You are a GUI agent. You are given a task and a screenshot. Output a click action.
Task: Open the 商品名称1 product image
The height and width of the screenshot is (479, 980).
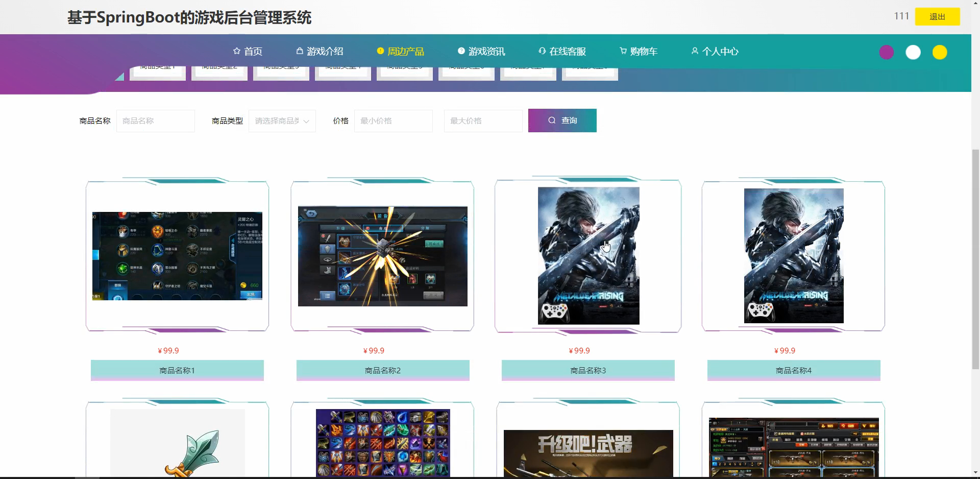[177, 256]
